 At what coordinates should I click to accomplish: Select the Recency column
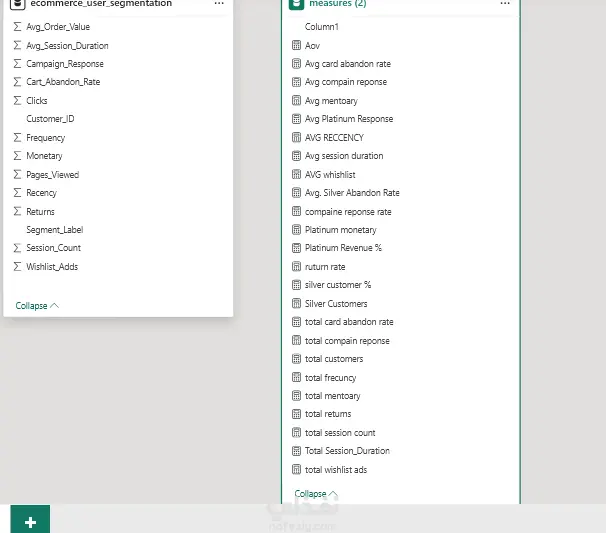41,192
